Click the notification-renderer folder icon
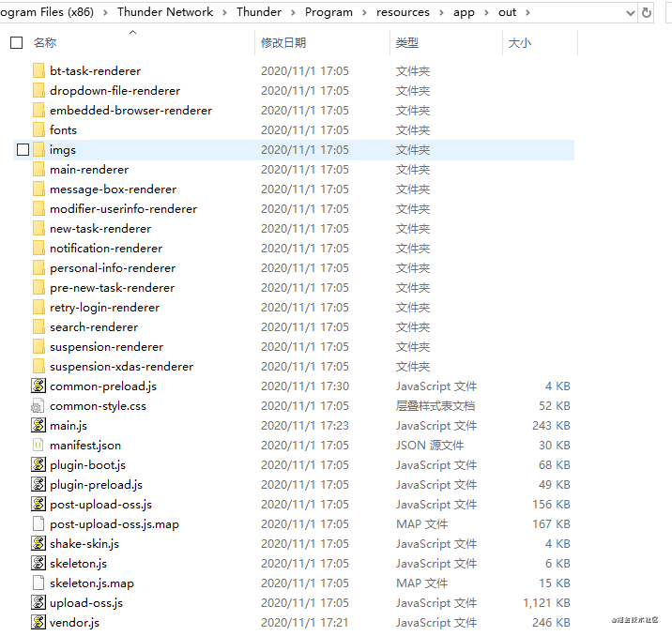Viewport: 672px width, 636px height. (x=38, y=248)
